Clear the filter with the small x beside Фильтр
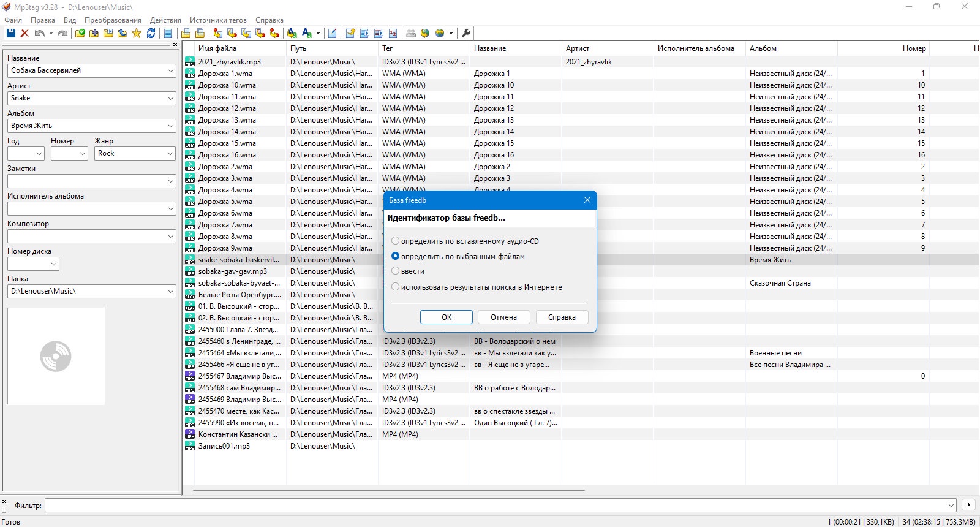Image resolution: width=980 pixels, height=527 pixels. [4, 502]
